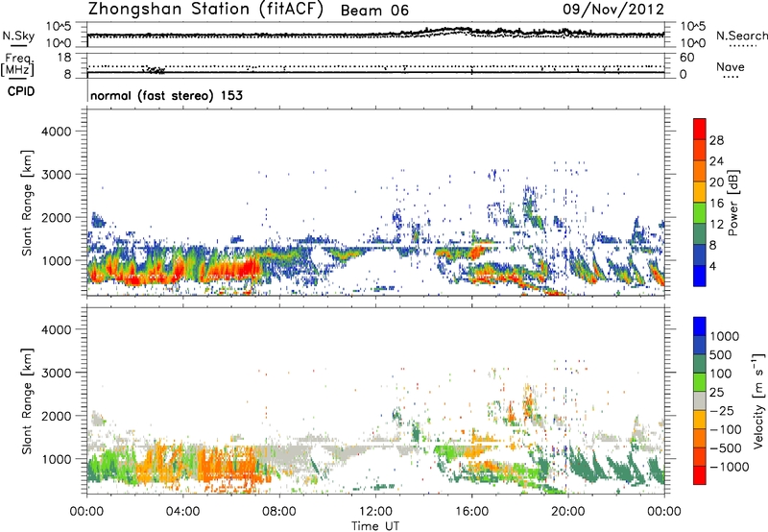Click '1000' tick in the velocity panel

[56, 459]
